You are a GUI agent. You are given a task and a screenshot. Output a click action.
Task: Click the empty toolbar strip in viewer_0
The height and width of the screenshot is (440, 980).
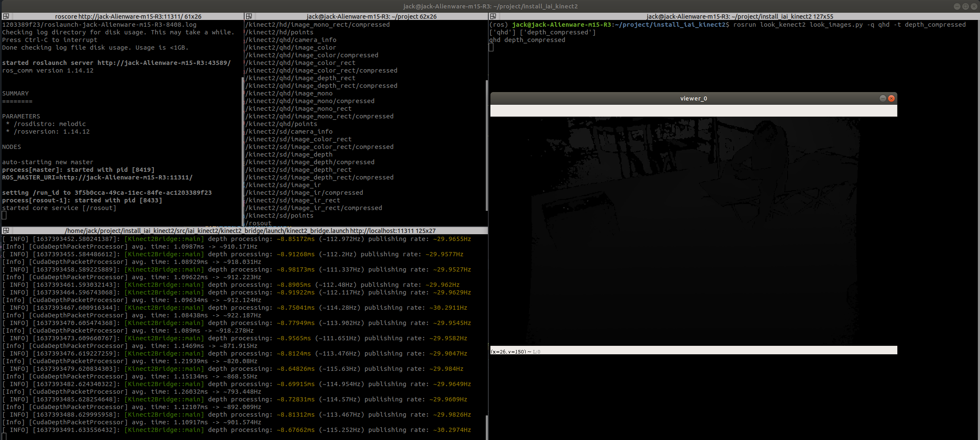pyautogui.click(x=693, y=111)
